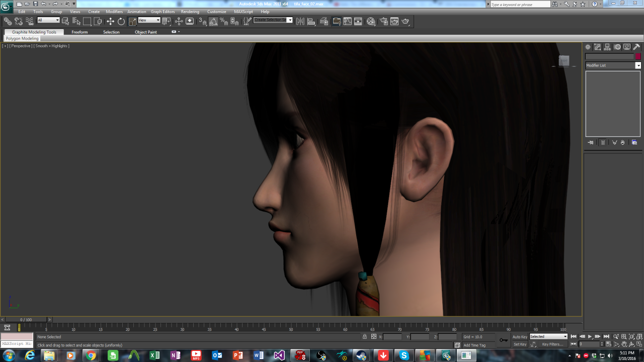644x362 pixels.
Task: Open the selection filter All dropdown
Action: (x=48, y=20)
